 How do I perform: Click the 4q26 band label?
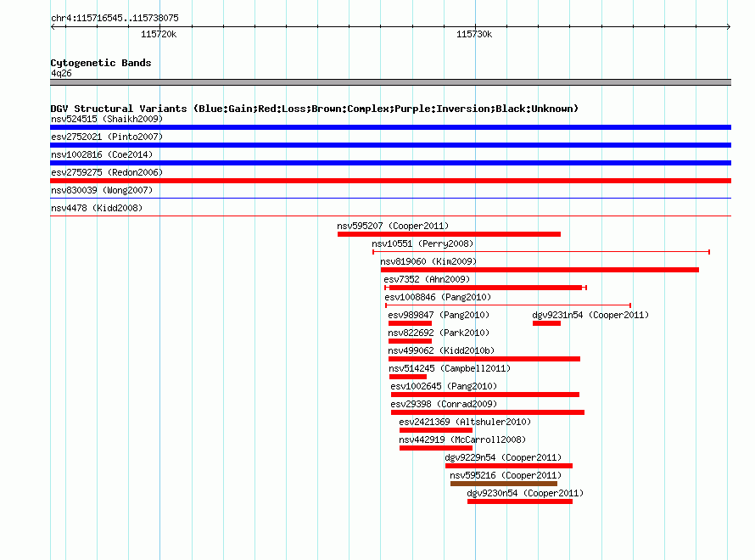tap(61, 73)
